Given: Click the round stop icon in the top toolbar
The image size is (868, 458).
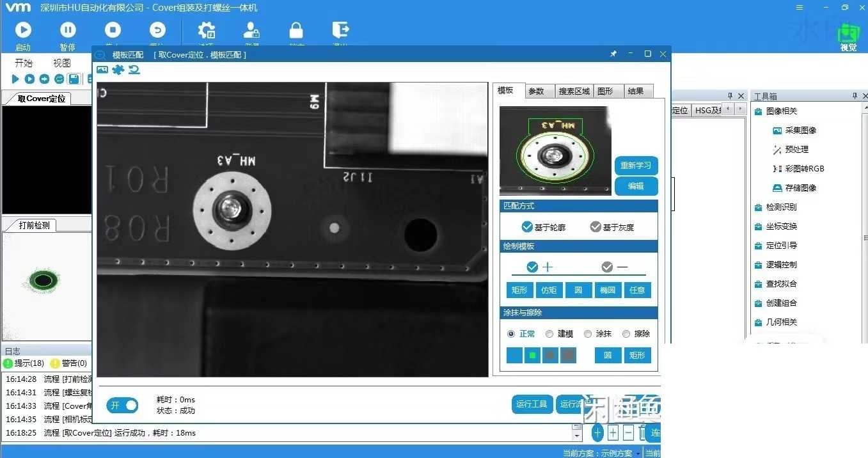Looking at the screenshot, I should click(x=113, y=30).
